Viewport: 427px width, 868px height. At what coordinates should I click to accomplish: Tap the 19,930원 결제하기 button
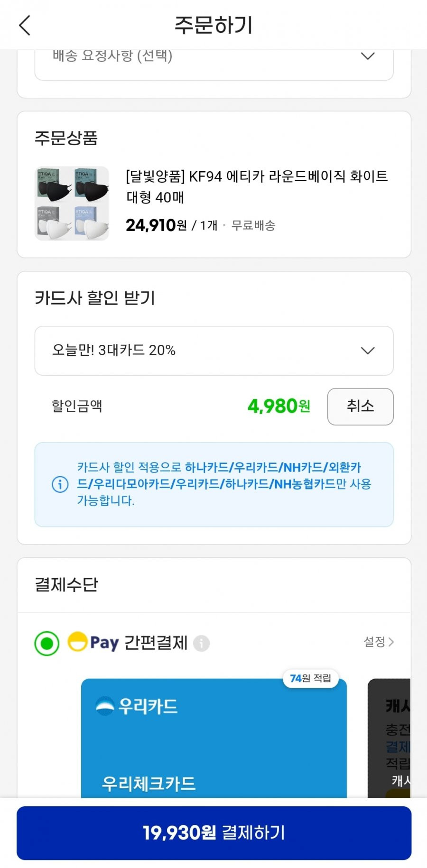click(x=214, y=833)
